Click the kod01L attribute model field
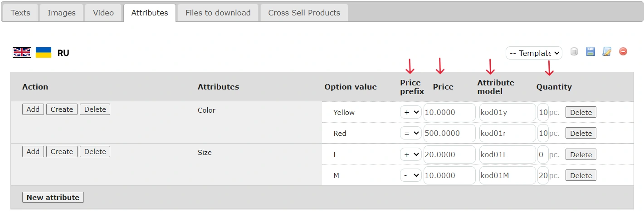 click(507, 154)
